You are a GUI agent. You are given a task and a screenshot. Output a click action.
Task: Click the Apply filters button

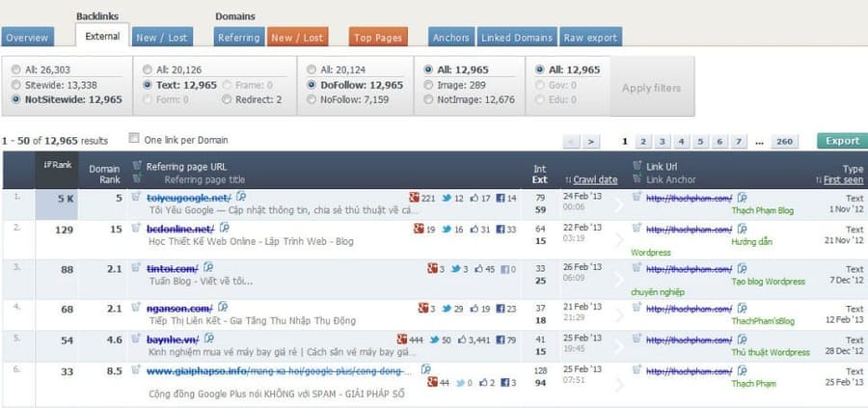point(652,88)
